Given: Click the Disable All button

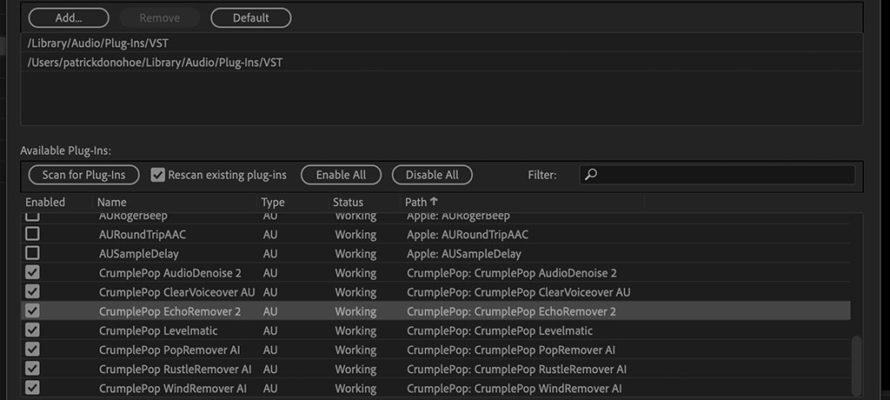Looking at the screenshot, I should coord(432,175).
